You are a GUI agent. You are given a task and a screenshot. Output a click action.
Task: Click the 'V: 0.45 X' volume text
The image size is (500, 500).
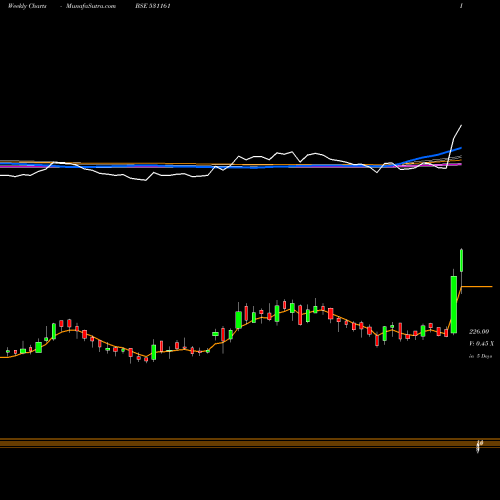click(481, 343)
